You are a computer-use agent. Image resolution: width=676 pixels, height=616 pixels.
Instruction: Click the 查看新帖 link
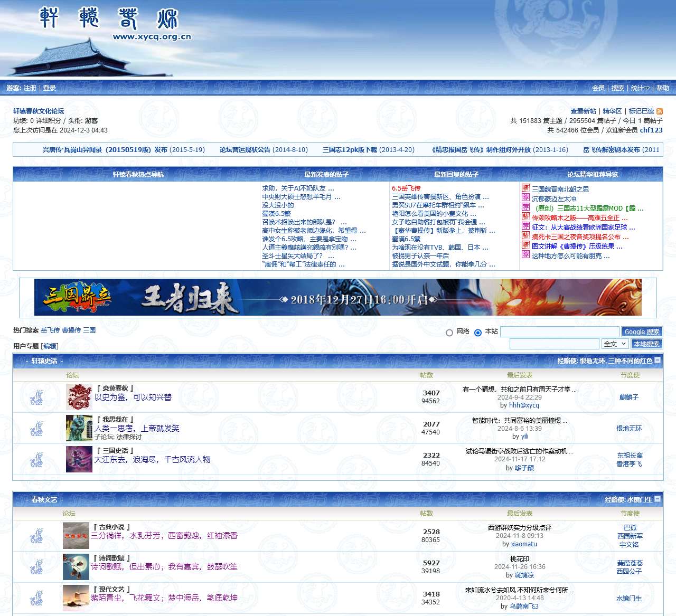(583, 111)
